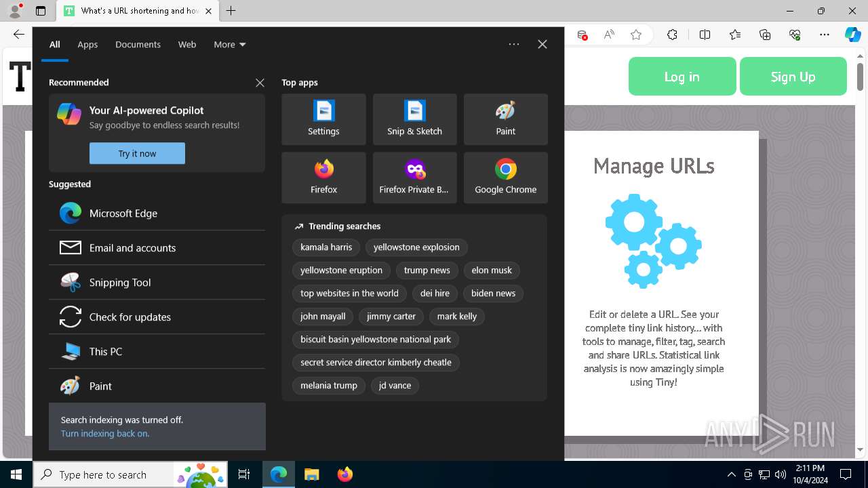Select melania trump trending search
Screen dimensions: 868x488
pos(329,386)
